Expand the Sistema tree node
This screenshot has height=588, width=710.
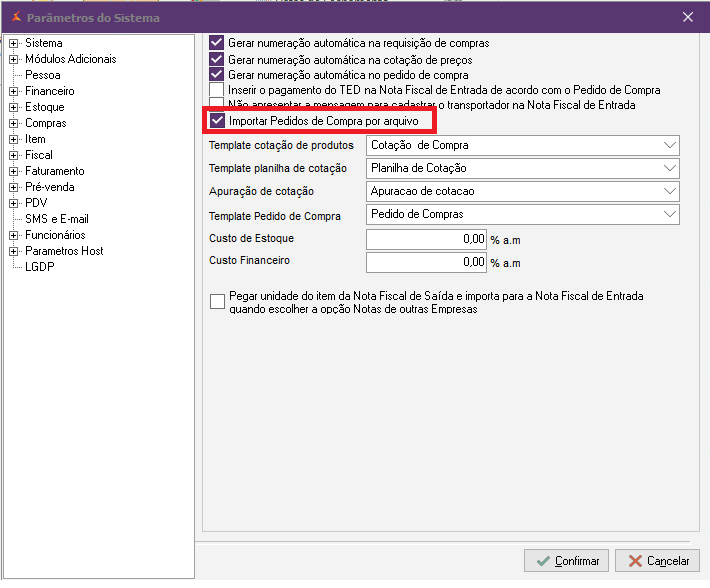14,43
